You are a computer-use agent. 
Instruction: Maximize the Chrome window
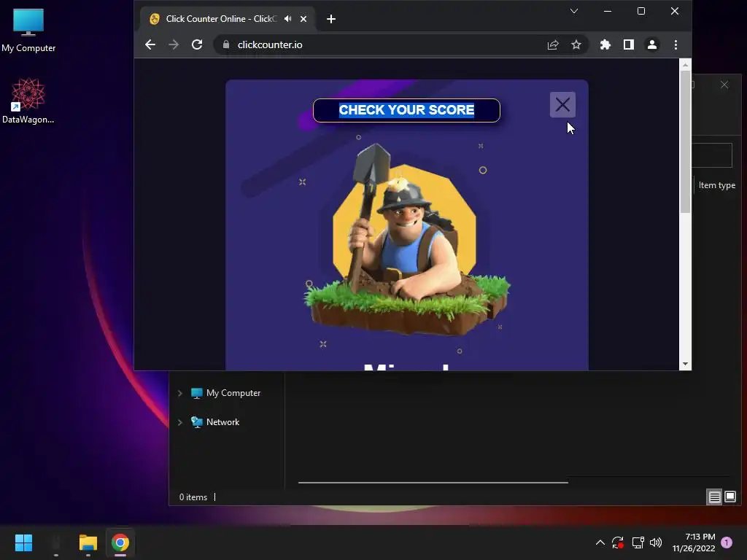click(641, 11)
